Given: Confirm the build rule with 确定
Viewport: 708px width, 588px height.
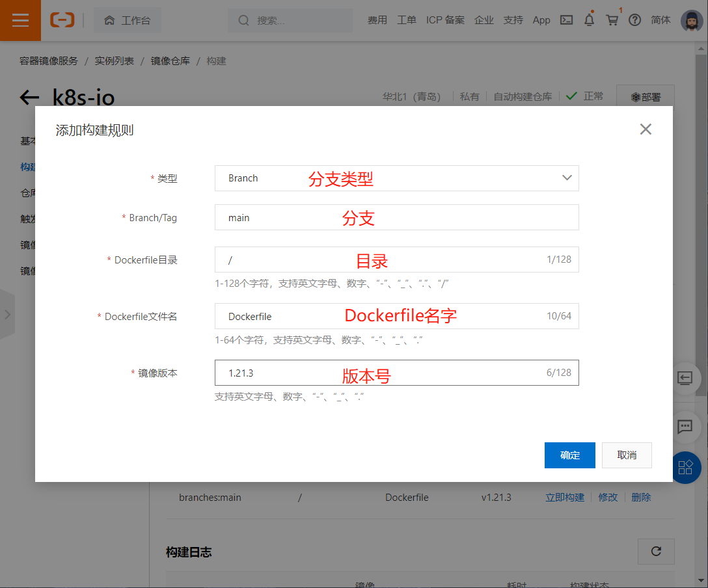Looking at the screenshot, I should 569,455.
